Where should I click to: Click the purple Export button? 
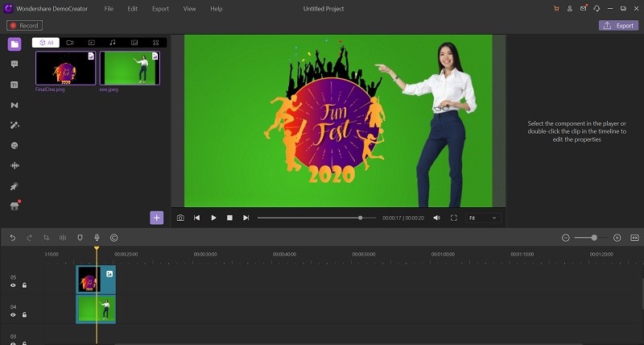618,26
